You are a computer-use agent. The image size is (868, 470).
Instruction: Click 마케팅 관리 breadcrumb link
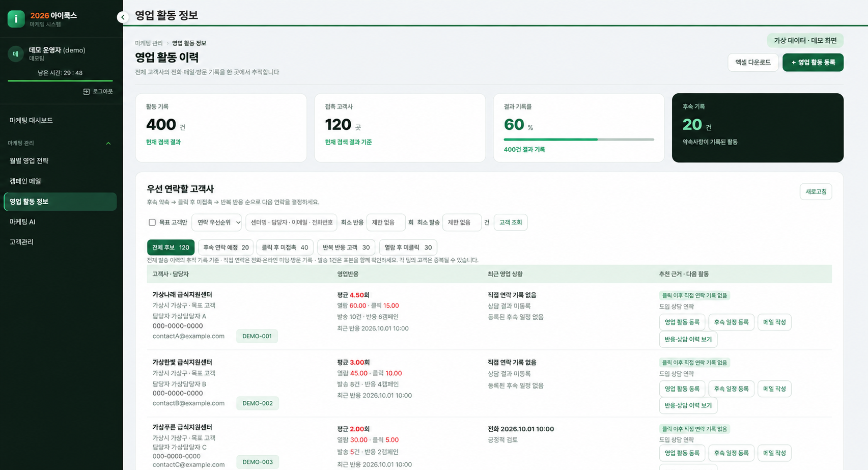[149, 43]
